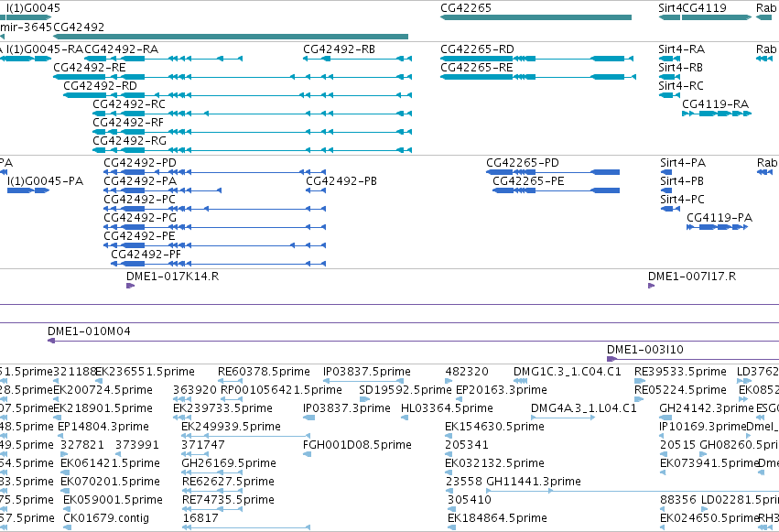Select the Sirt4-PC protein label
The image size is (779, 532).
pyautogui.click(x=683, y=200)
